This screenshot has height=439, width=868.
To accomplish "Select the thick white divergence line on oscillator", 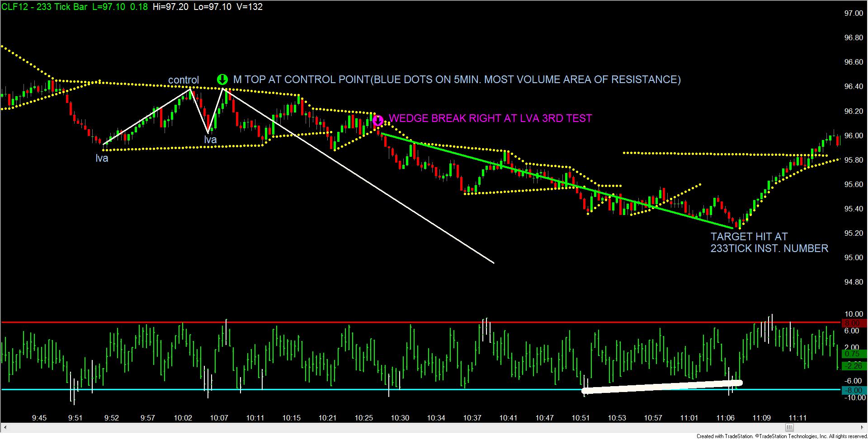I will [x=662, y=387].
